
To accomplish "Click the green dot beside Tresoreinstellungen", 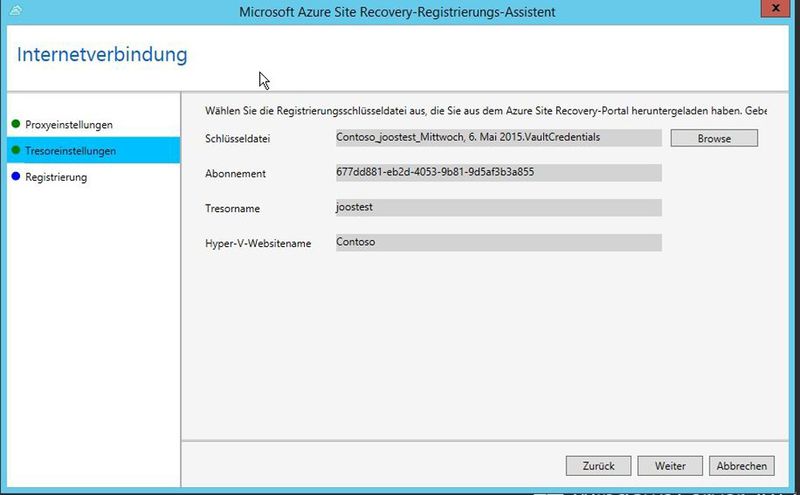I will tap(16, 150).
